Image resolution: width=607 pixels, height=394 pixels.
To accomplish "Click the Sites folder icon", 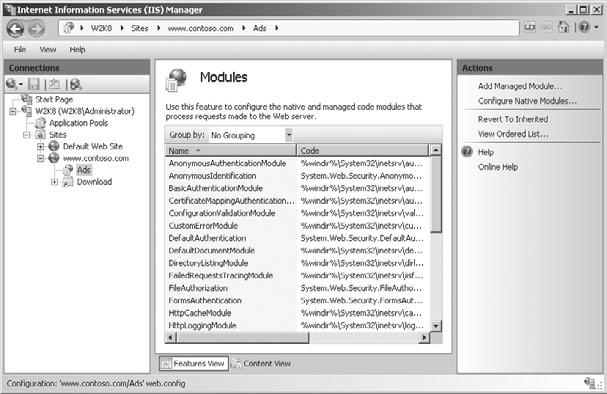I will pyautogui.click(x=40, y=135).
